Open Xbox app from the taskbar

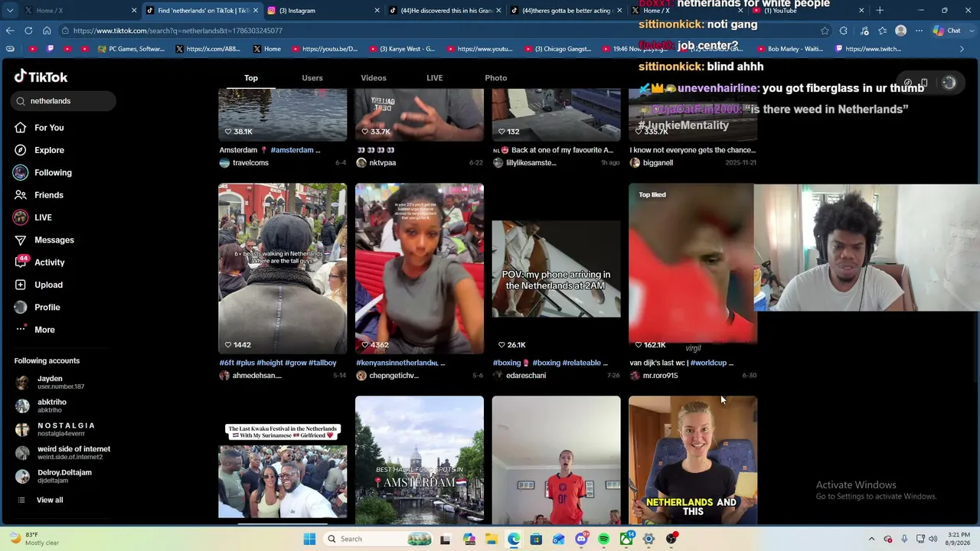(626, 539)
